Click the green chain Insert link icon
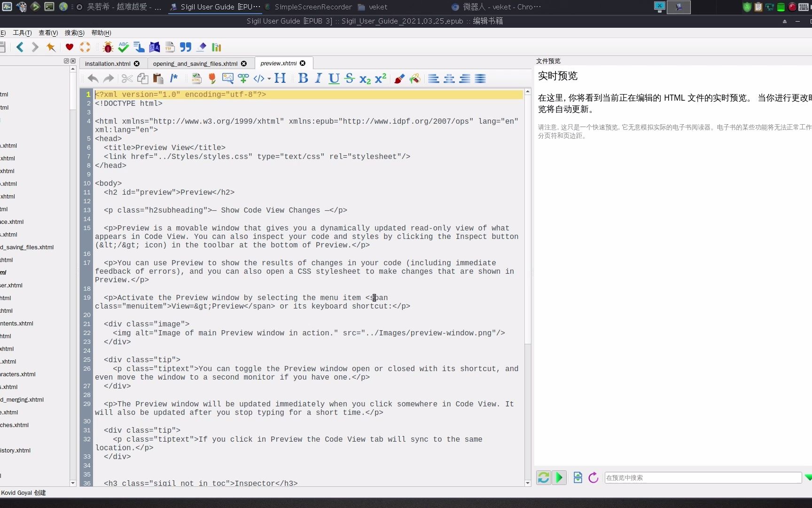The height and width of the screenshot is (508, 812). [243, 79]
